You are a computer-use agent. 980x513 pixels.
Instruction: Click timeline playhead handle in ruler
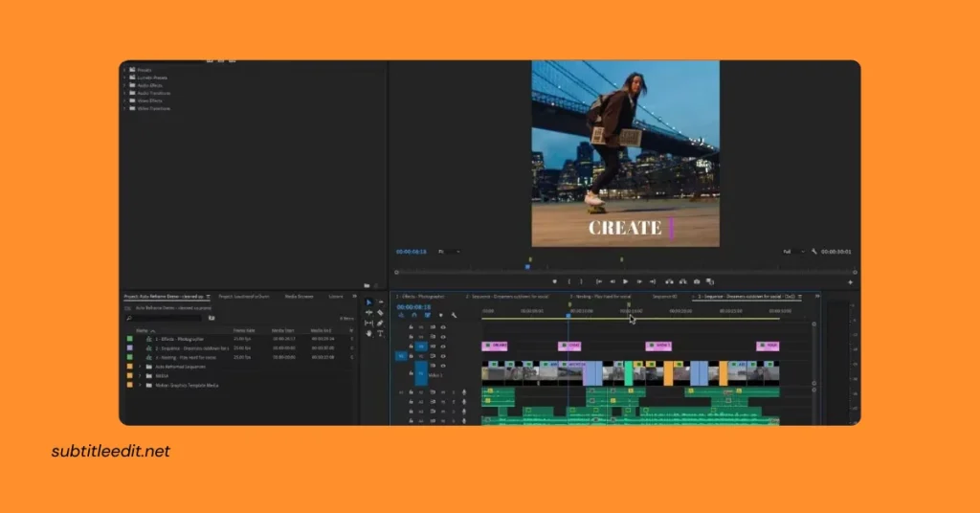568,316
